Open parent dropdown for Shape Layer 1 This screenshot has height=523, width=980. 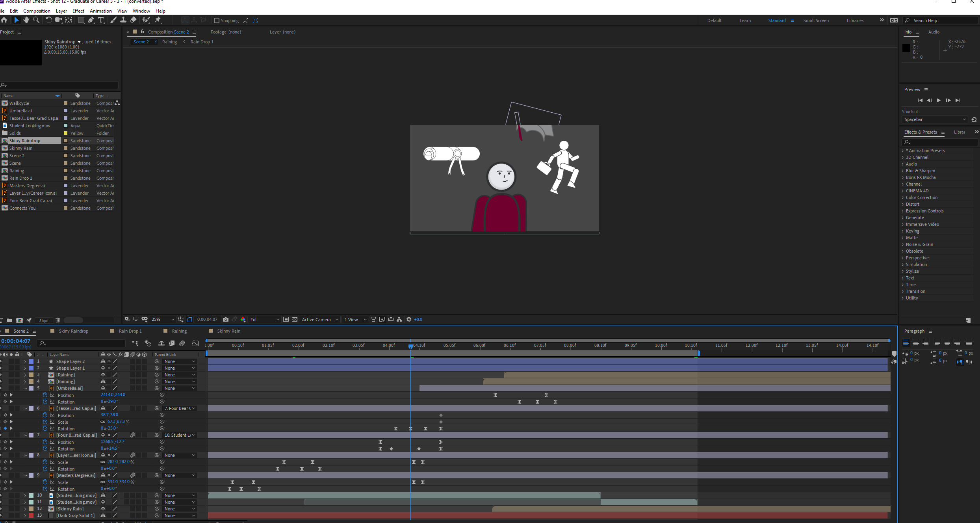pos(180,368)
